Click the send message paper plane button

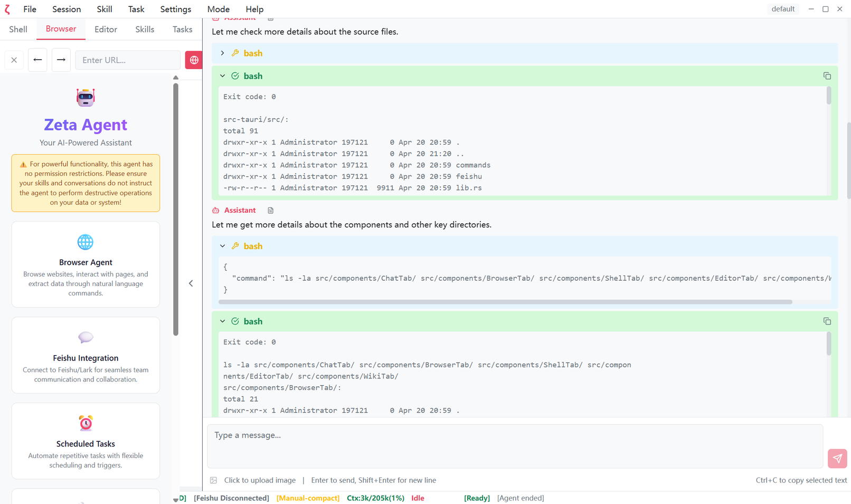[x=837, y=459]
